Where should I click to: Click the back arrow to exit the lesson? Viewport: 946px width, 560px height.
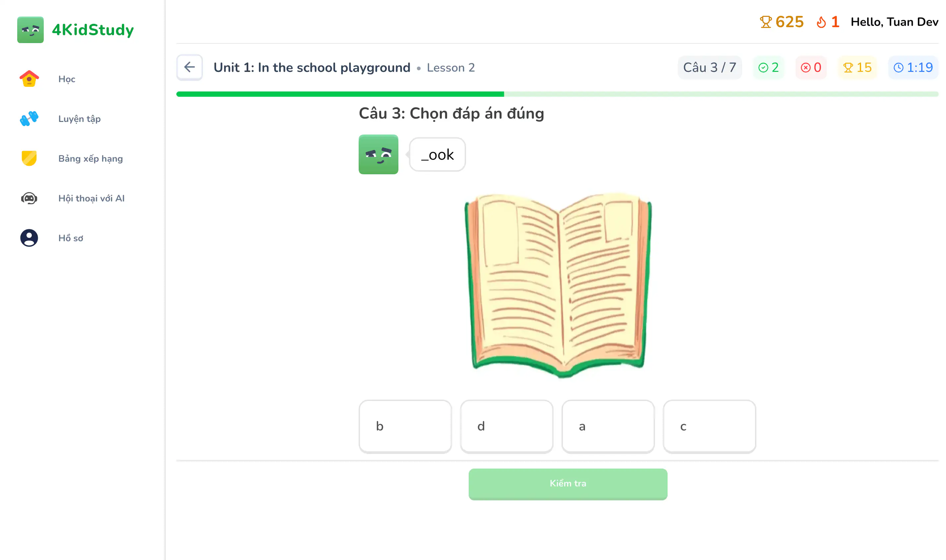tap(190, 67)
